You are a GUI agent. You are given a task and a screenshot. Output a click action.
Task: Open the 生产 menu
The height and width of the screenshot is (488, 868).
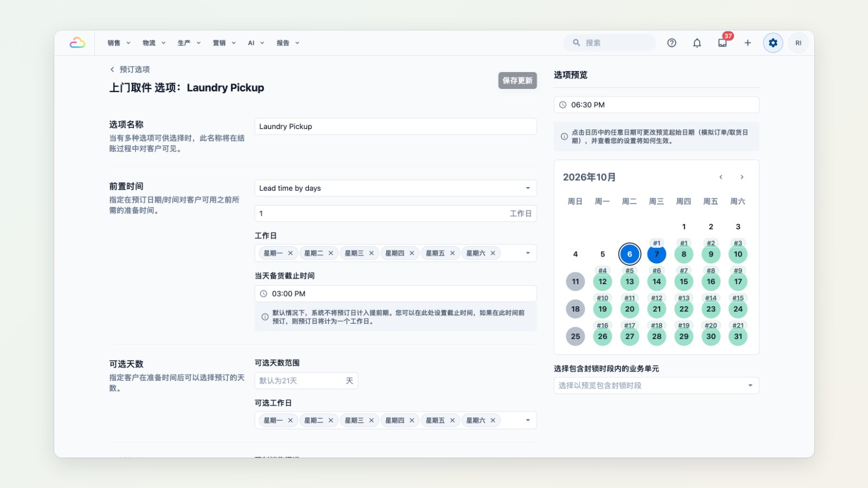tap(189, 43)
